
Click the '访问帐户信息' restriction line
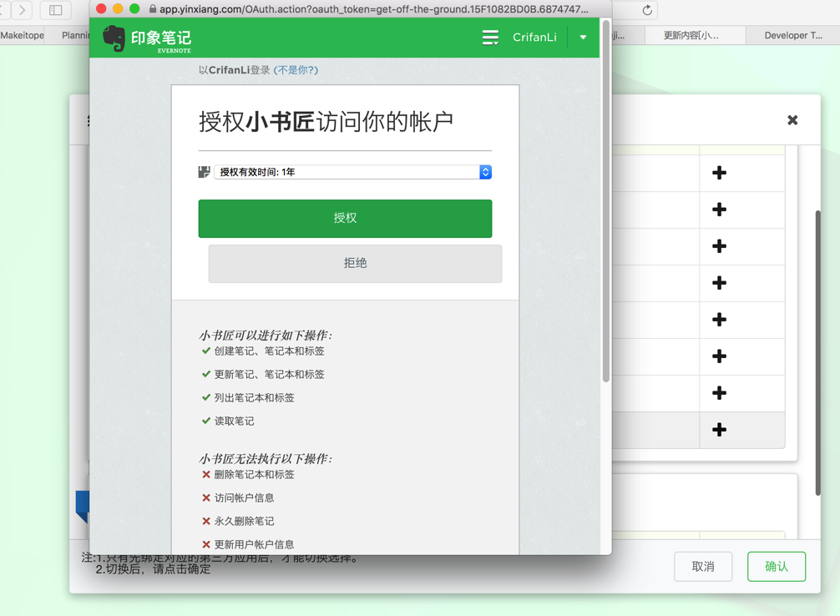pos(245,498)
